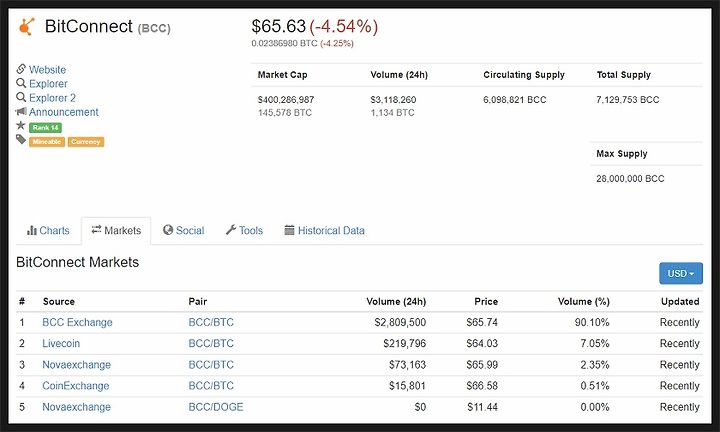Switch to the Charts tab

point(48,230)
